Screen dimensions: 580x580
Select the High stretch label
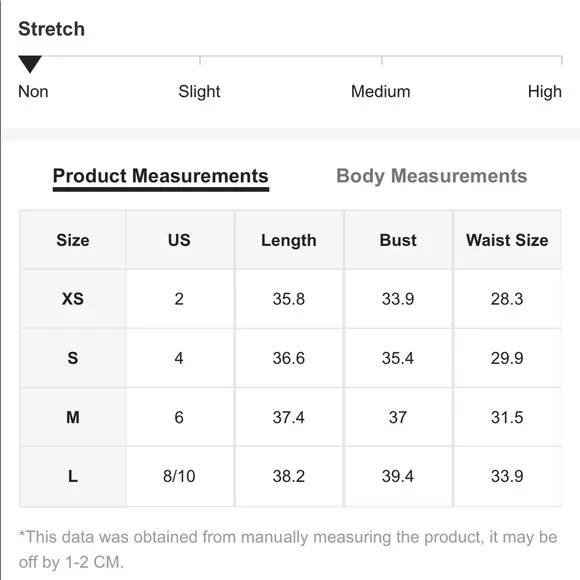pos(544,91)
